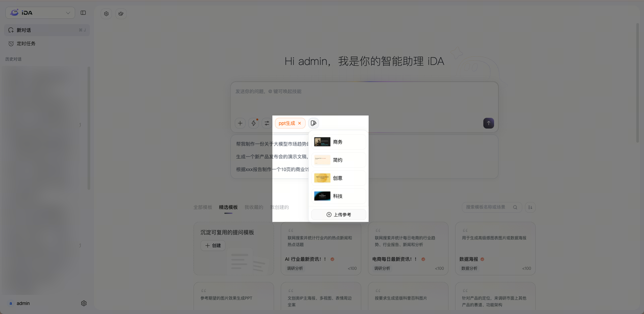
Task: Choose the 生成一个新产品发布会的演示文稿 suggestion
Action: point(272,157)
